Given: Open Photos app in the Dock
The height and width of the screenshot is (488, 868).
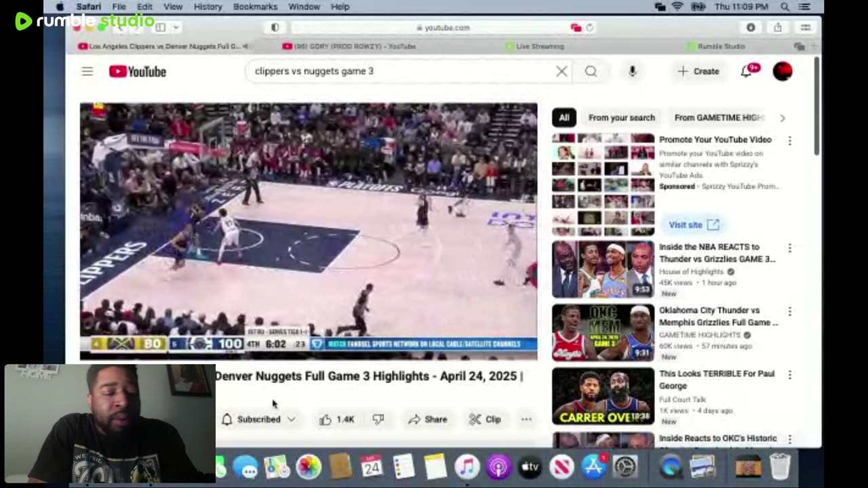Looking at the screenshot, I should 308,467.
